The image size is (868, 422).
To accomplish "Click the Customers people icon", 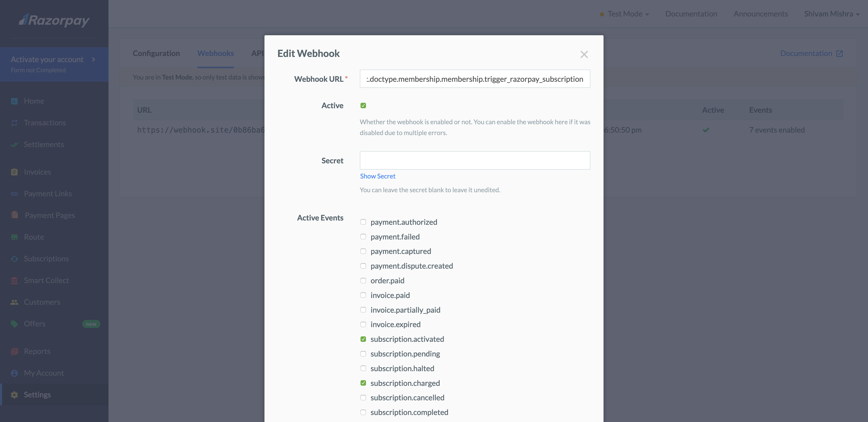I will tap(14, 302).
